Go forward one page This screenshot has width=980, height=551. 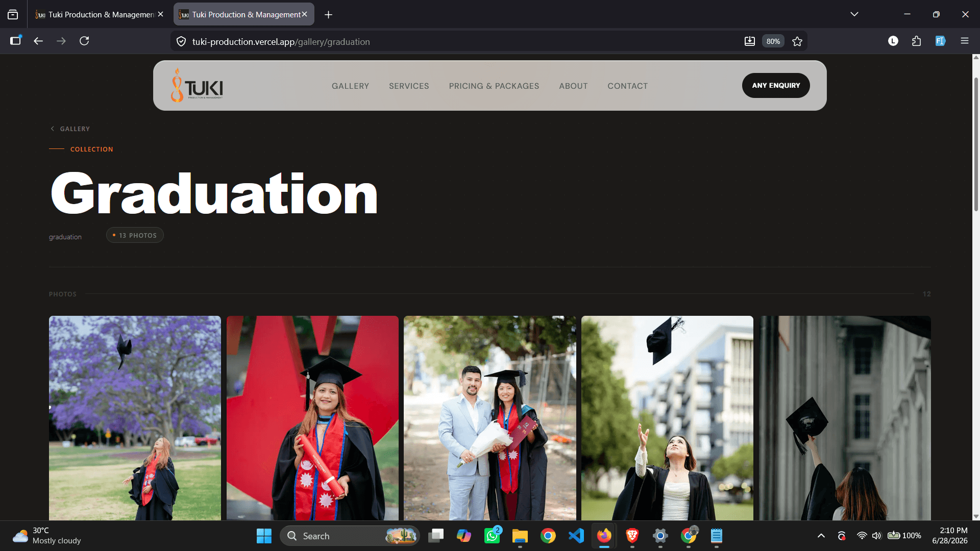click(61, 41)
